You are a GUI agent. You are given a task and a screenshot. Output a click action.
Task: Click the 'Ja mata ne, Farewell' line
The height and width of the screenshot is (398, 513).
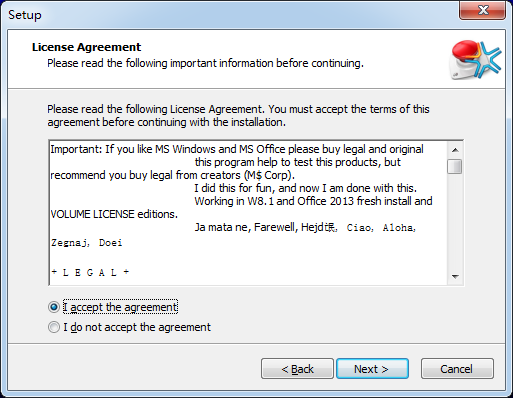pos(305,227)
